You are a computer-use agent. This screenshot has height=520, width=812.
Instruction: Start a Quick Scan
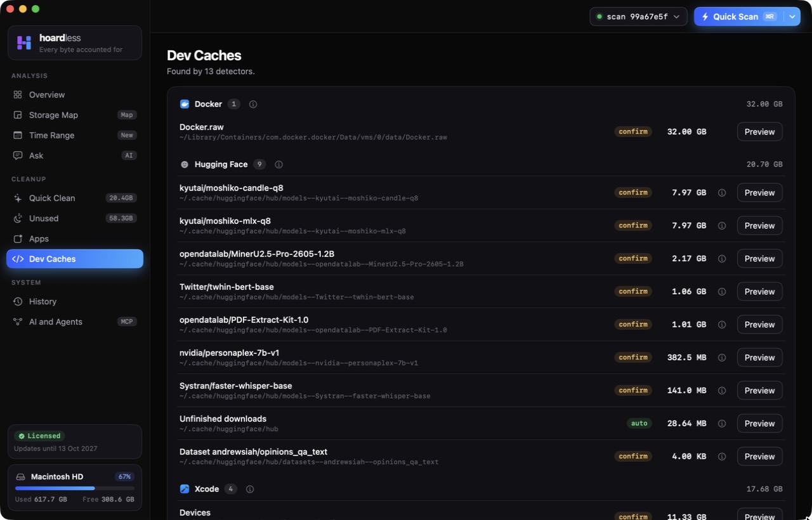(738, 16)
